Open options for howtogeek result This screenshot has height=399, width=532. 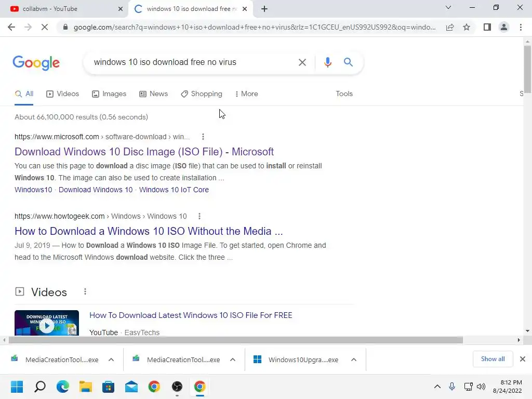199,216
